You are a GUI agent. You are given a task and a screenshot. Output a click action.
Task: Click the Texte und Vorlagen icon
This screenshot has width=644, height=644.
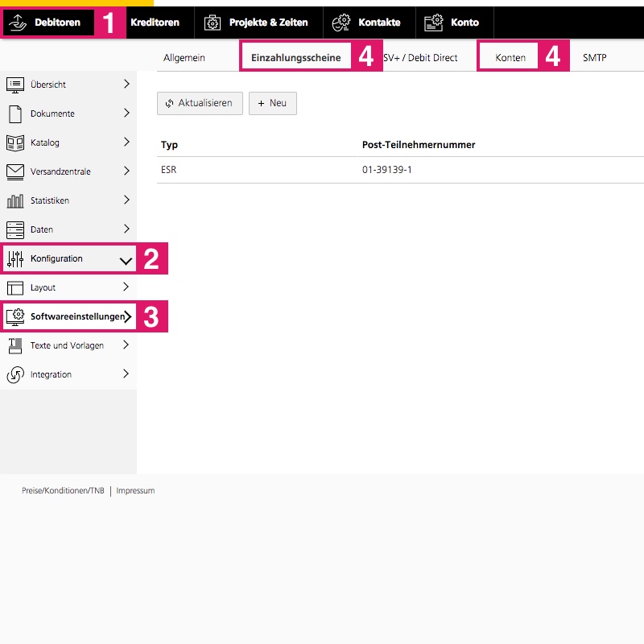pos(14,345)
